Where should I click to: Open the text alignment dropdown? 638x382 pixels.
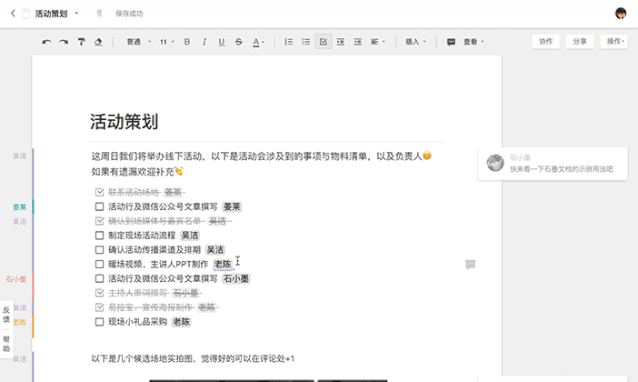coord(378,42)
